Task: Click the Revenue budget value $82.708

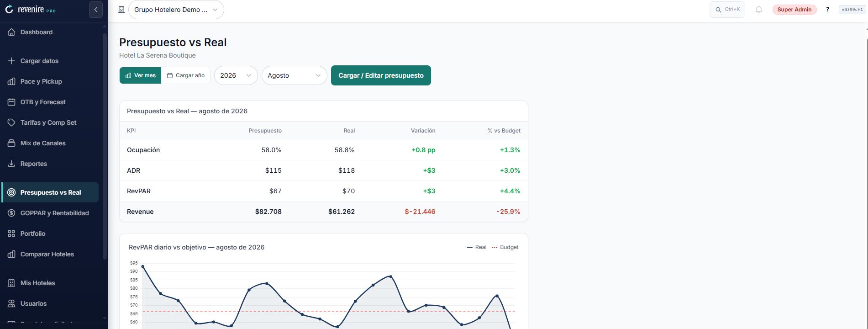Action: tap(268, 212)
